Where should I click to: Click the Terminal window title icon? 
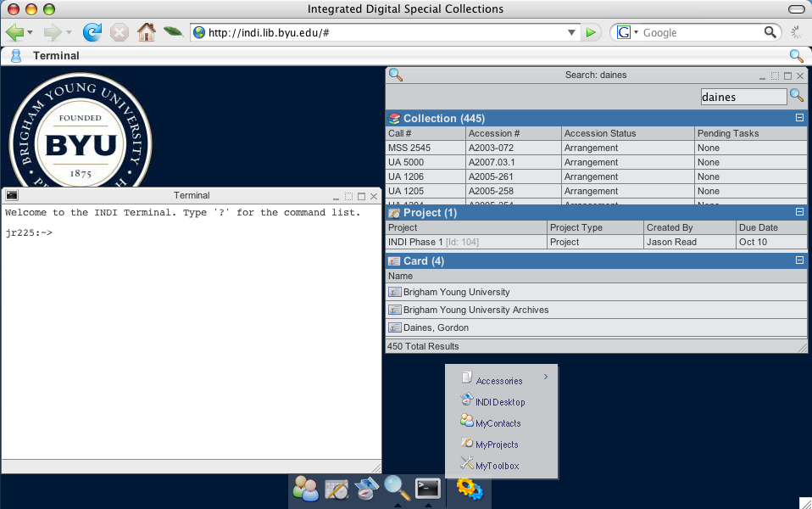point(11,195)
